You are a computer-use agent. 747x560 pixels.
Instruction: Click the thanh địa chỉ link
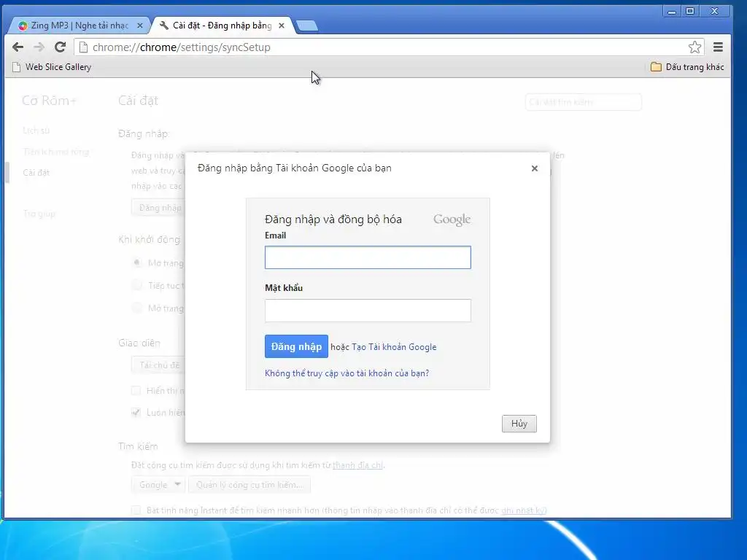(x=357, y=465)
